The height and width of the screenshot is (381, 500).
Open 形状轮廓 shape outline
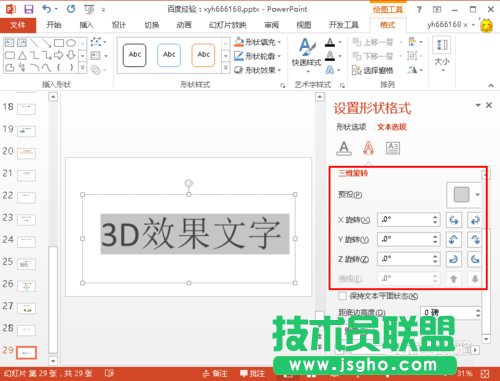tap(257, 56)
